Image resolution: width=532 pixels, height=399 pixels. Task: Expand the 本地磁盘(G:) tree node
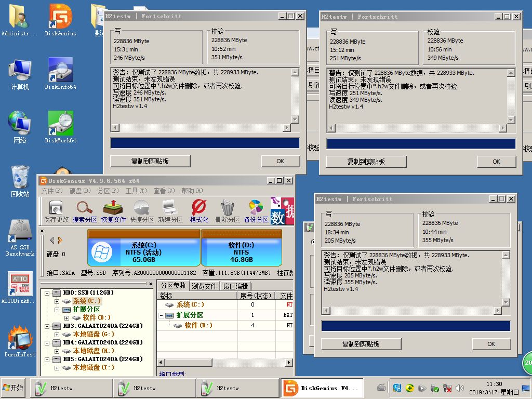(x=57, y=335)
